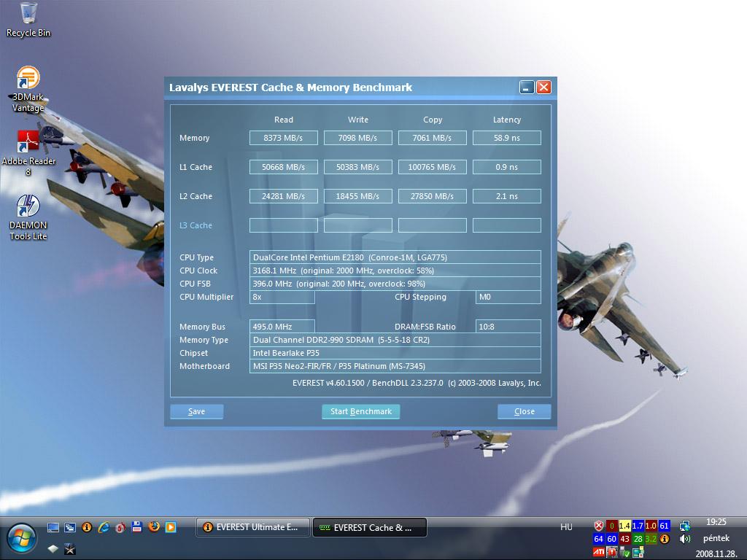
Task: Click L1 Cache Read value 50668 MB/s
Action: click(284, 167)
